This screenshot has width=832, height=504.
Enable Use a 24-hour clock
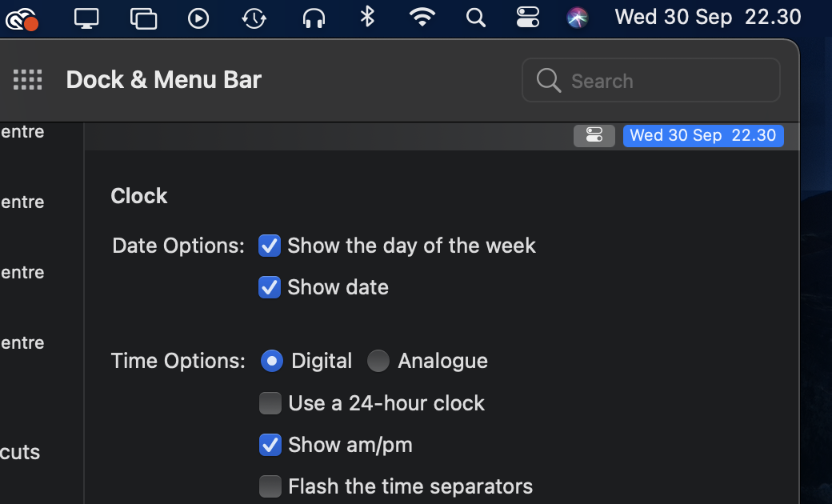click(270, 403)
